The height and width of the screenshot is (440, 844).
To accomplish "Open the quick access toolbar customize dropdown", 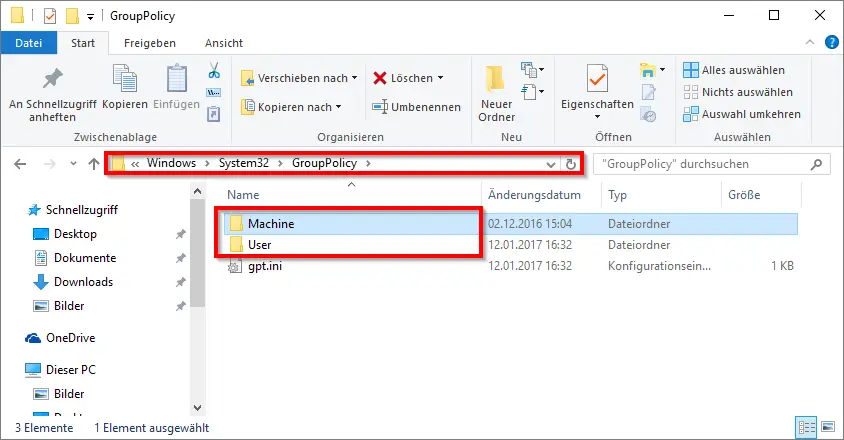I will pos(90,17).
